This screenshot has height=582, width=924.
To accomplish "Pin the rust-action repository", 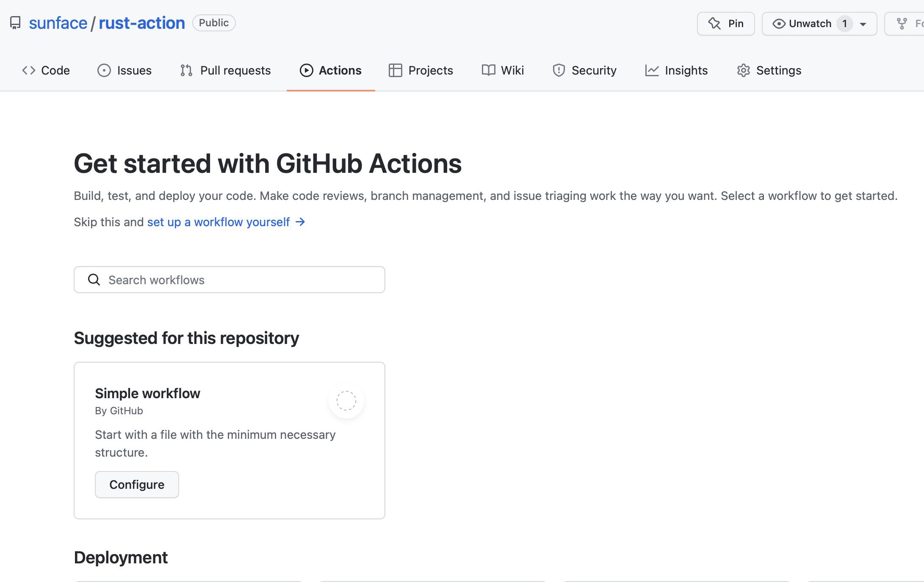I will 726,24.
